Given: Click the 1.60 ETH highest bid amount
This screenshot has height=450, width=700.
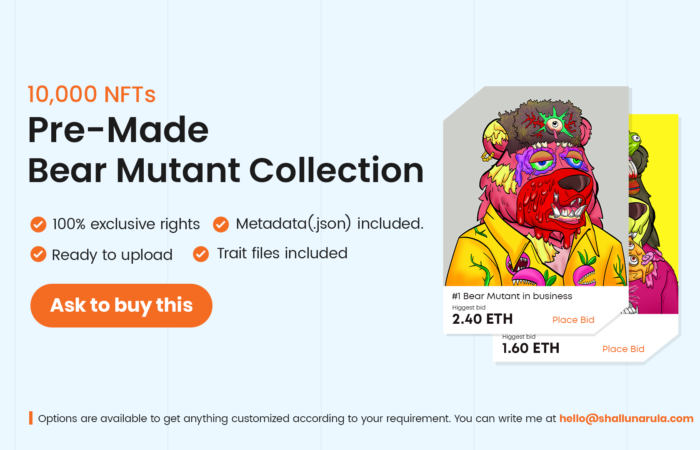Looking at the screenshot, I should point(530,348).
